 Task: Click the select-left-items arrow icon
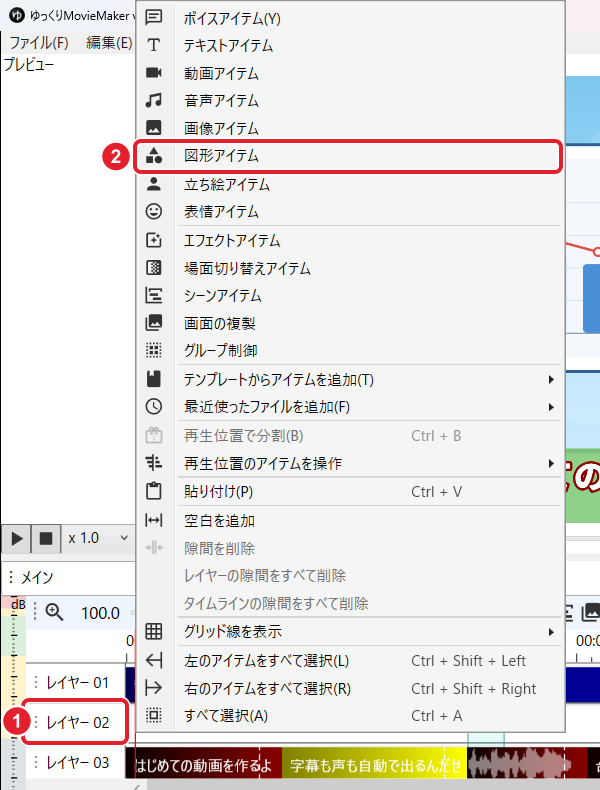pyautogui.click(x=154, y=660)
